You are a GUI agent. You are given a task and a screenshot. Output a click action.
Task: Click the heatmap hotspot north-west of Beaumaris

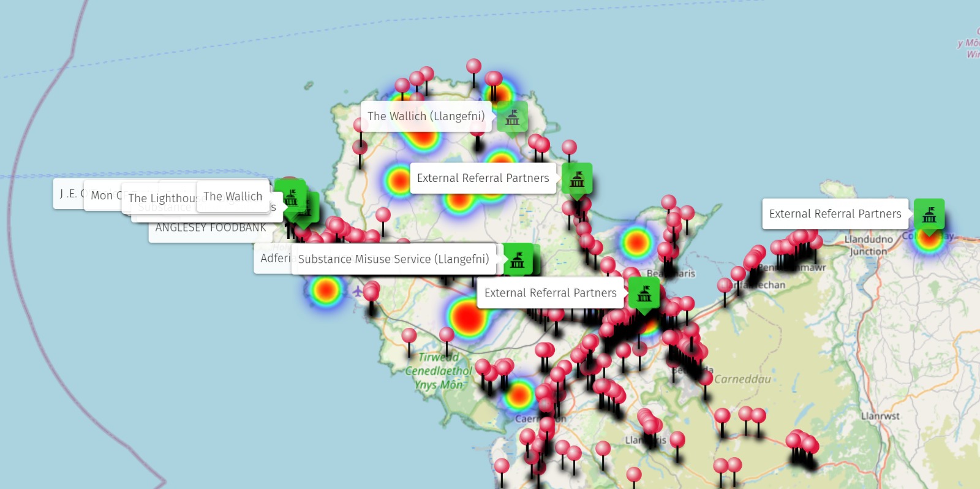tap(636, 243)
